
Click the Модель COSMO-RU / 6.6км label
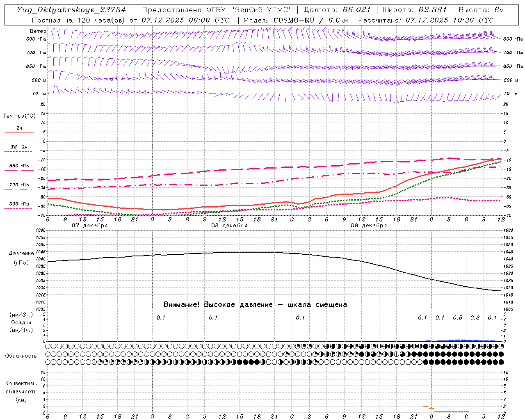click(296, 20)
